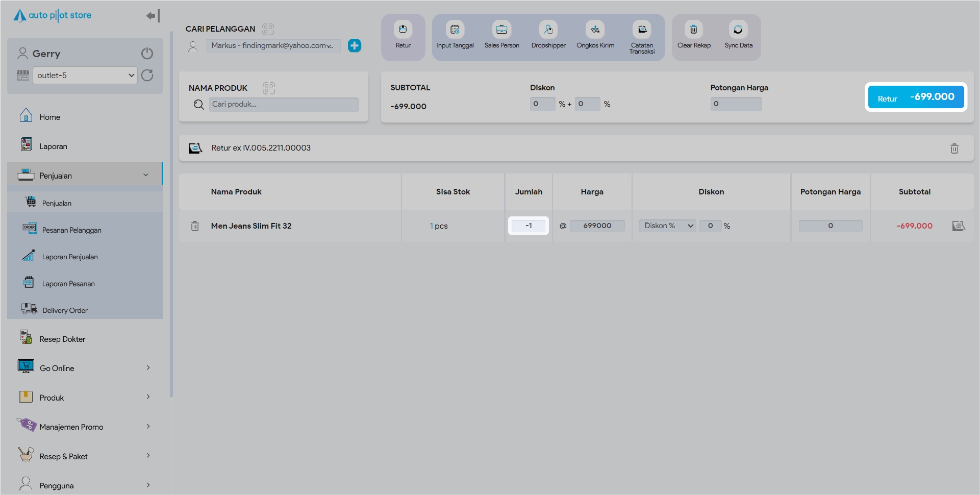Open the Dropshipper tool
Screen dimensions: 980x495
548,30
